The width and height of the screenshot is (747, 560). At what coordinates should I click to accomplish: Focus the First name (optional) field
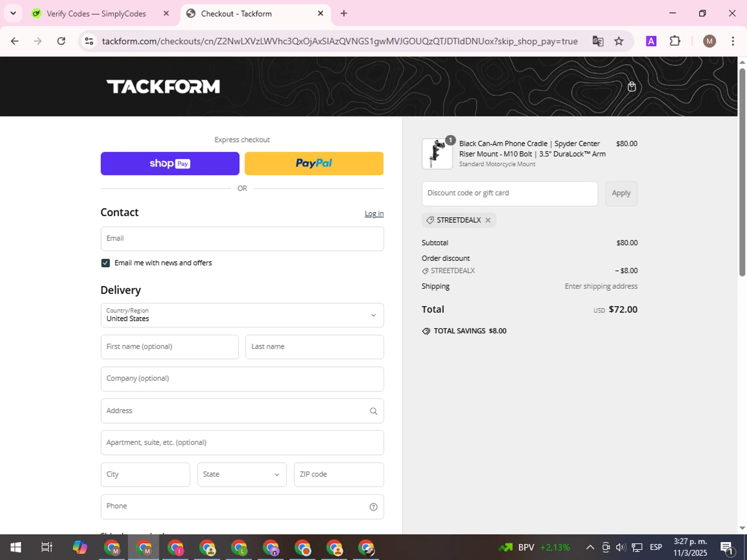click(x=169, y=346)
